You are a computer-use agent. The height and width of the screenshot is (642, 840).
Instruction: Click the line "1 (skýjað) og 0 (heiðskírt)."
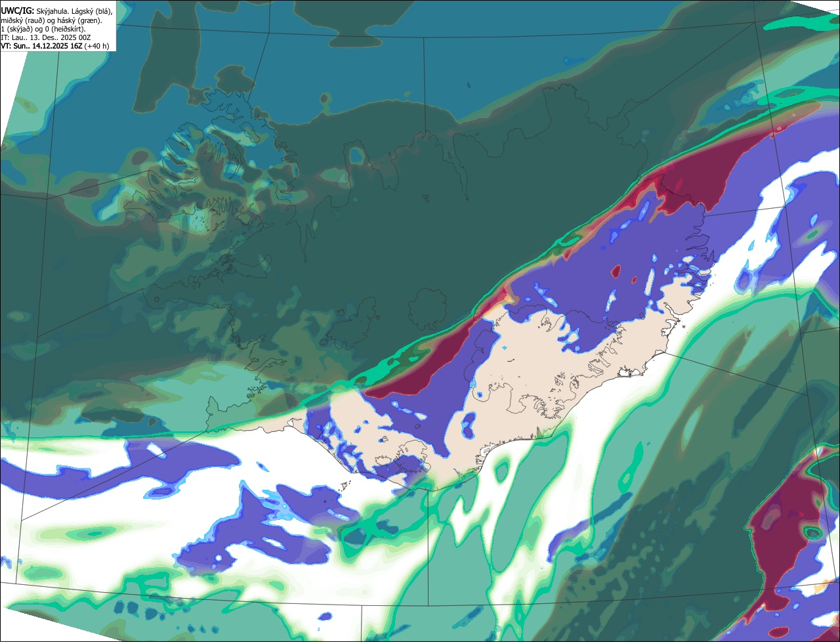click(x=43, y=29)
